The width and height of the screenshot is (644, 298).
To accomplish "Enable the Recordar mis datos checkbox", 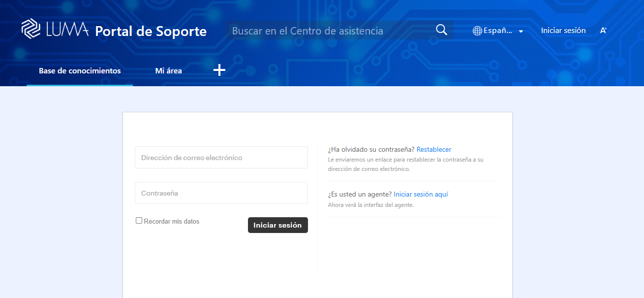I will 139,221.
